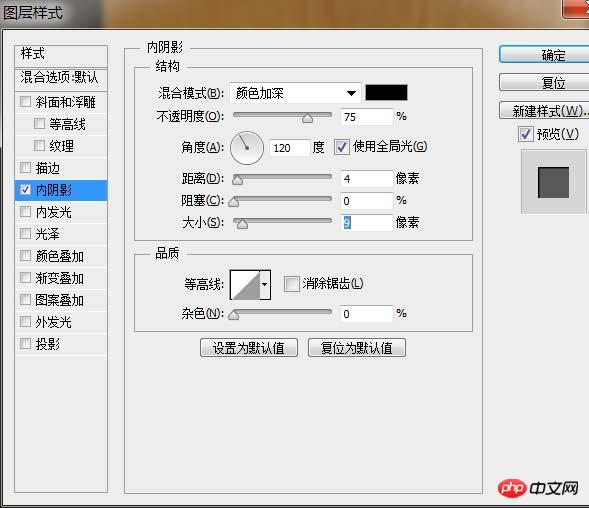Click the 不透明度 opacity slider handle

(307, 118)
